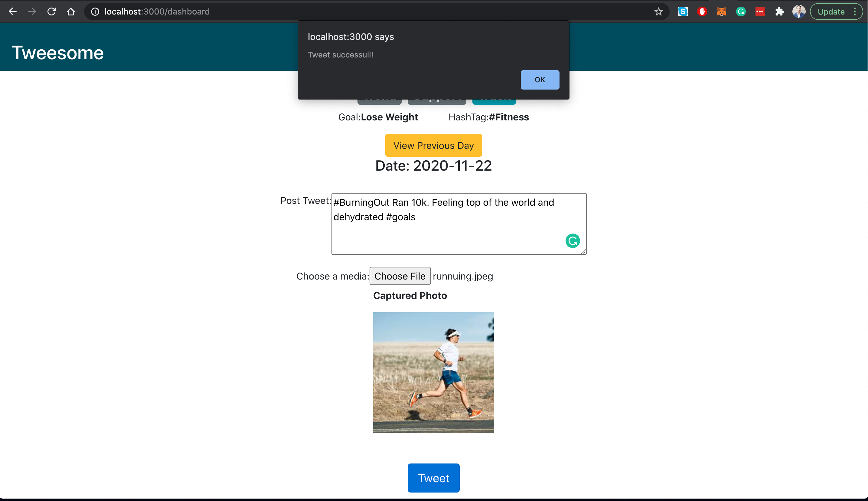This screenshot has height=501, width=868.
Task: Open Chrome's Update menu
Action: click(x=836, y=12)
